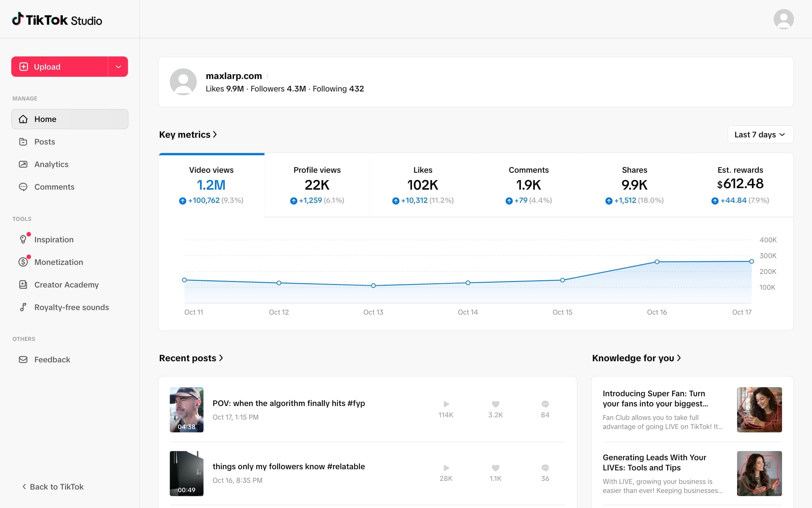Click the comment bubble icon showing 36
Image resolution: width=812 pixels, height=508 pixels.
[545, 468]
